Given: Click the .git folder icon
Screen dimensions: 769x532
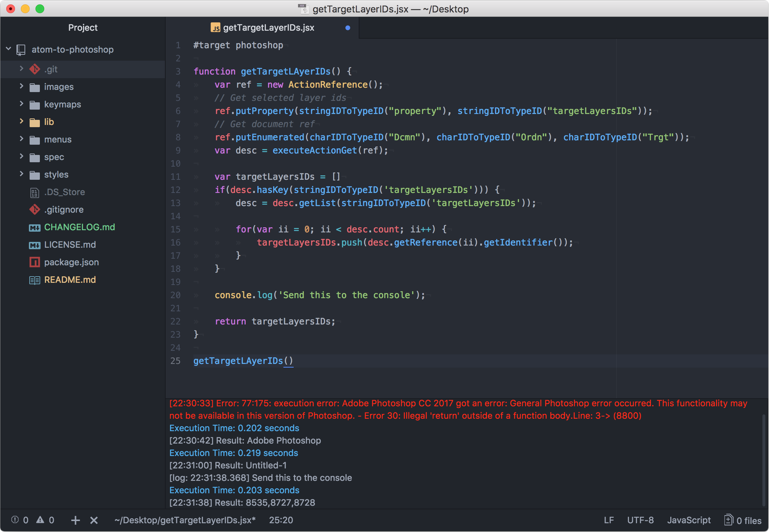Looking at the screenshot, I should click(x=35, y=69).
